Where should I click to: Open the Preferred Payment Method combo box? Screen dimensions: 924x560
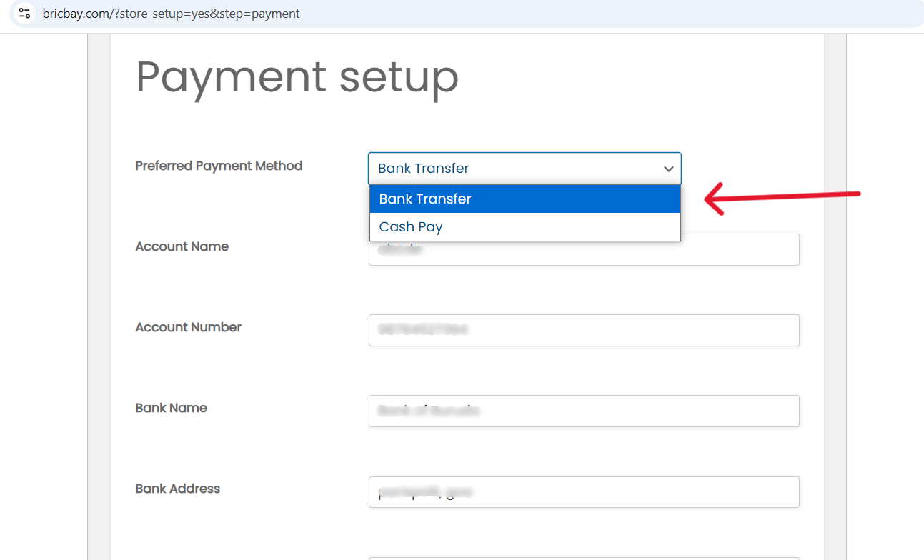[515, 169]
